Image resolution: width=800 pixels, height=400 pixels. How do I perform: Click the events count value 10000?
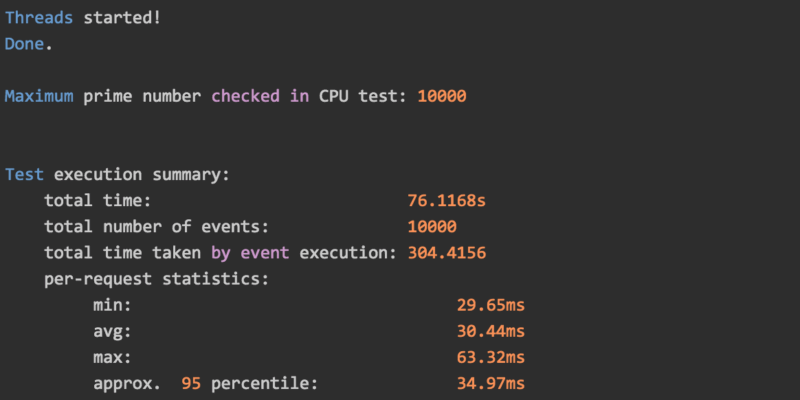point(432,227)
